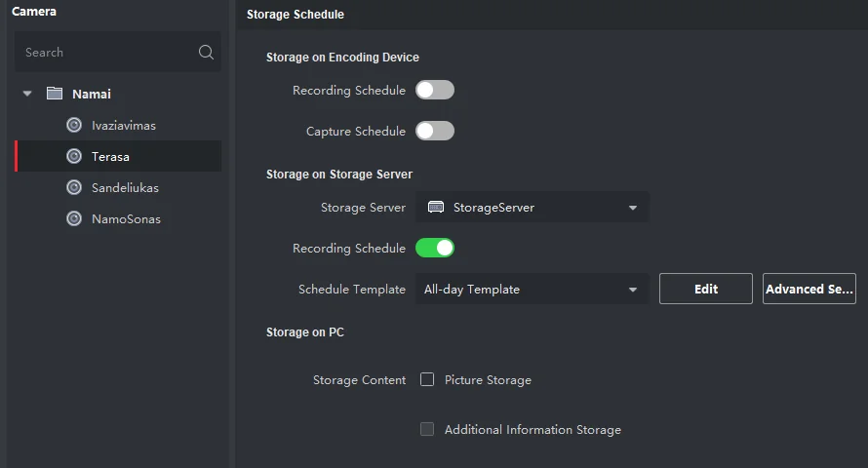Viewport: 868px width, 468px height.
Task: Click the search magnifier icon
Action: [206, 53]
